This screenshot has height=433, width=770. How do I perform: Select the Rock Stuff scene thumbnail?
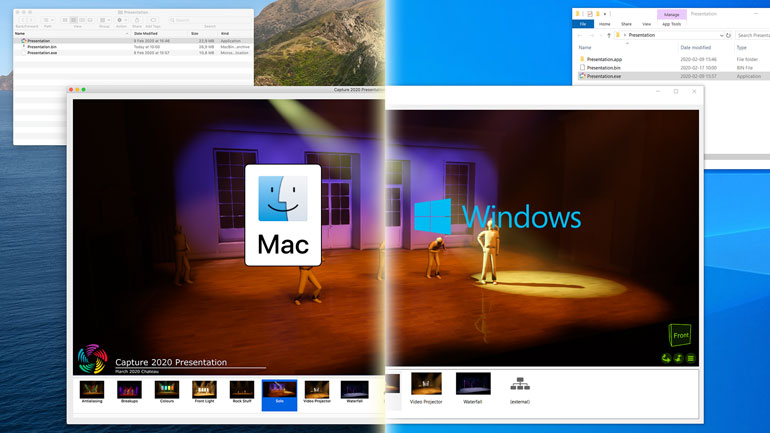coord(242,392)
